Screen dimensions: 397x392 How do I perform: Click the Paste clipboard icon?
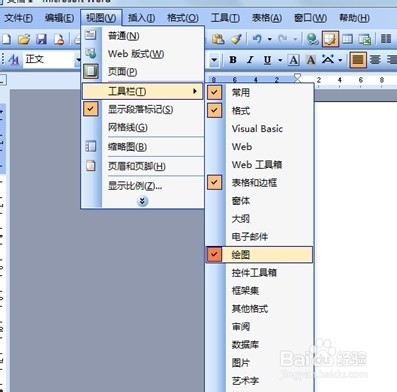218,39
